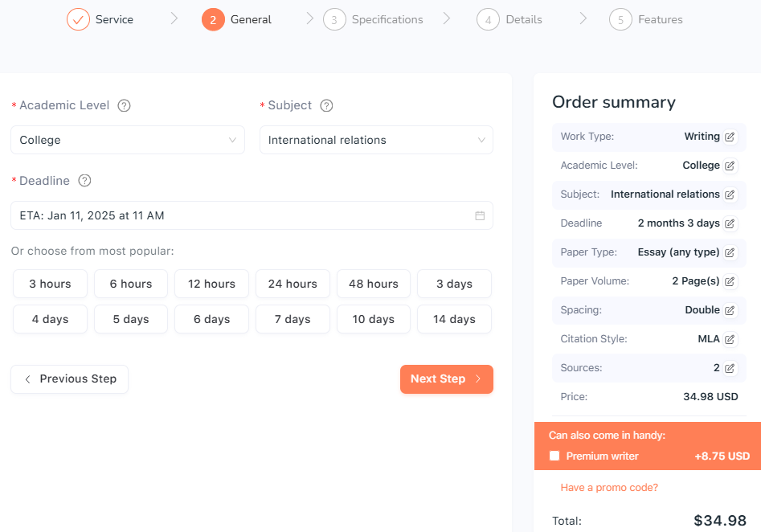Screen dimensions: 761x532
Task: Choose the 10 days deadline
Action: click(374, 319)
